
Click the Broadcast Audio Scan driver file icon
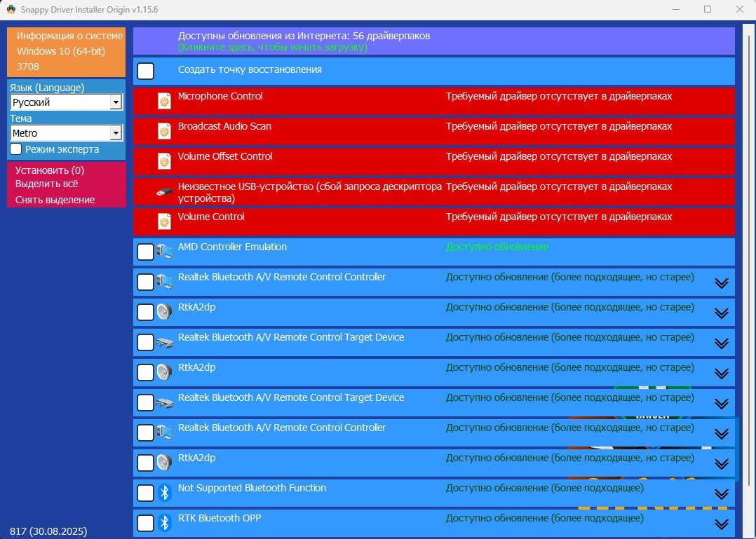click(x=164, y=131)
